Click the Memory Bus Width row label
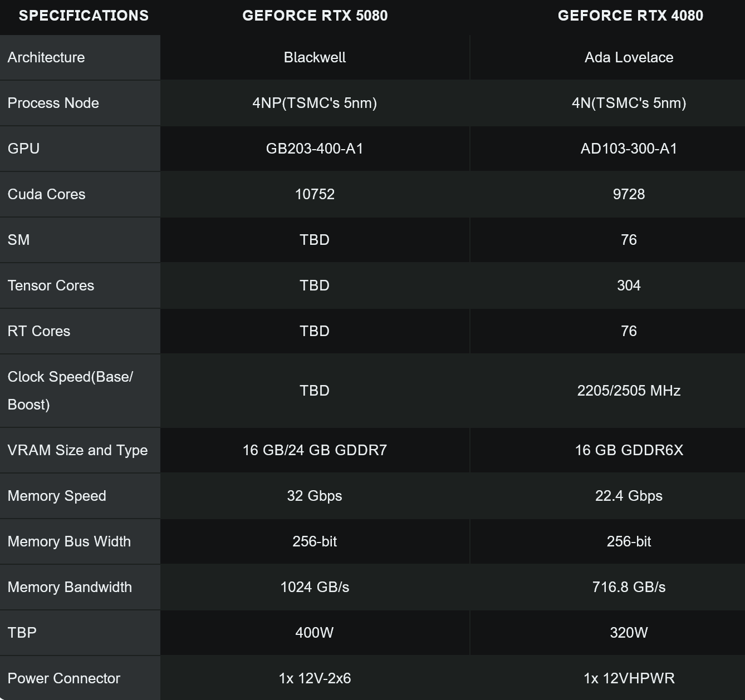745x700 pixels. tap(69, 541)
